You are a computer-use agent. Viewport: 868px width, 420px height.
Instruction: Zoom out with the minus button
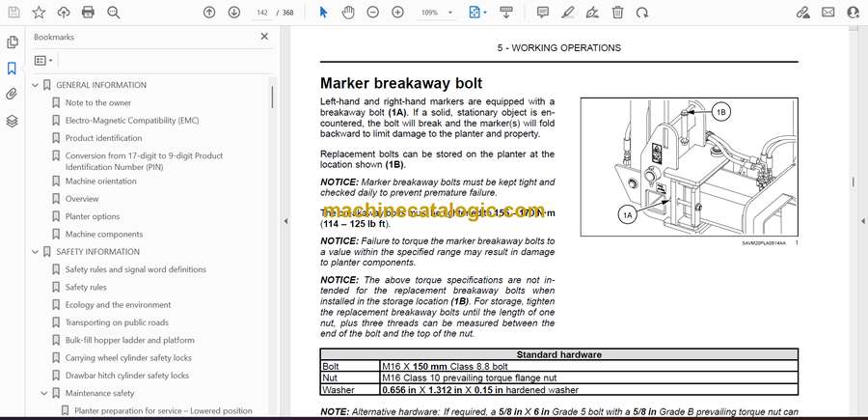[x=373, y=13]
